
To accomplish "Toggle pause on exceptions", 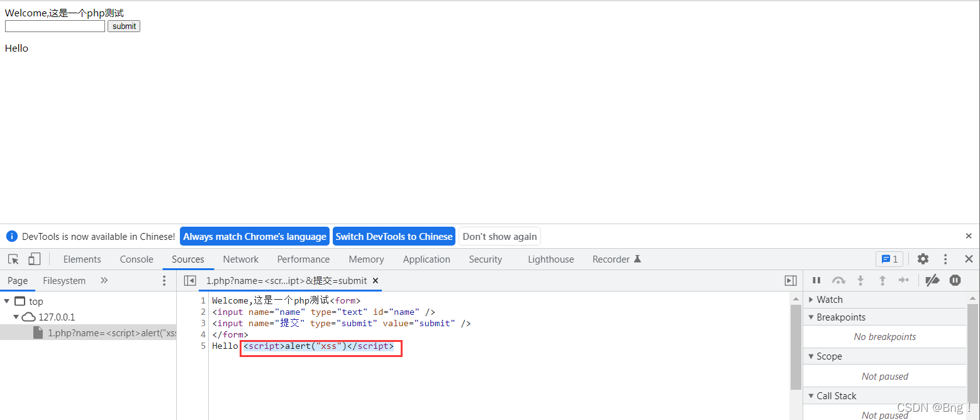I will pyautogui.click(x=955, y=280).
